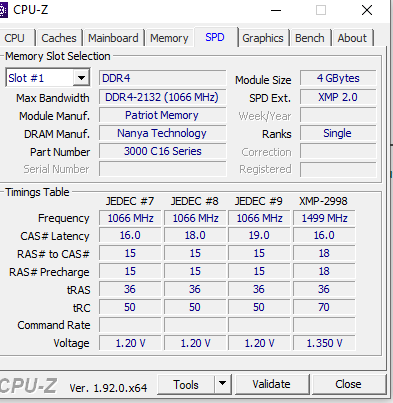This screenshot has width=393, height=403.
Task: Click the Max Bandwidth DDR4-2132 field
Action: click(x=163, y=97)
